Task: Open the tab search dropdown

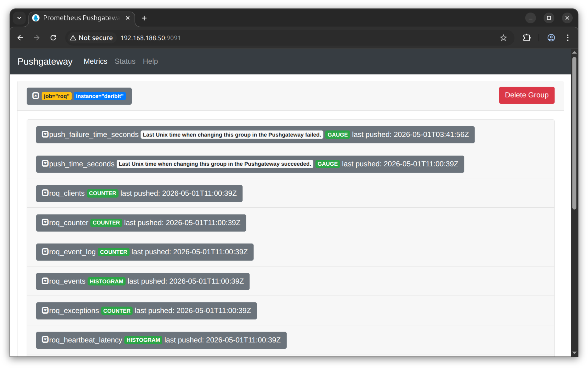Action: [20, 18]
